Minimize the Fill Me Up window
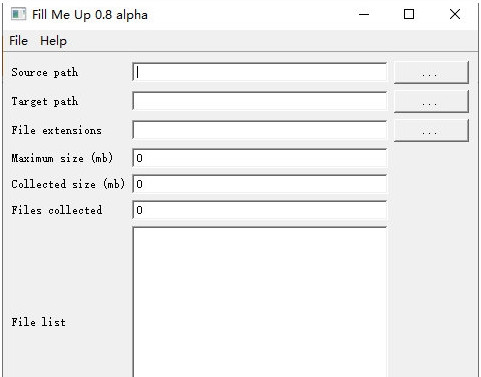The image size is (481, 377). pyautogui.click(x=364, y=14)
